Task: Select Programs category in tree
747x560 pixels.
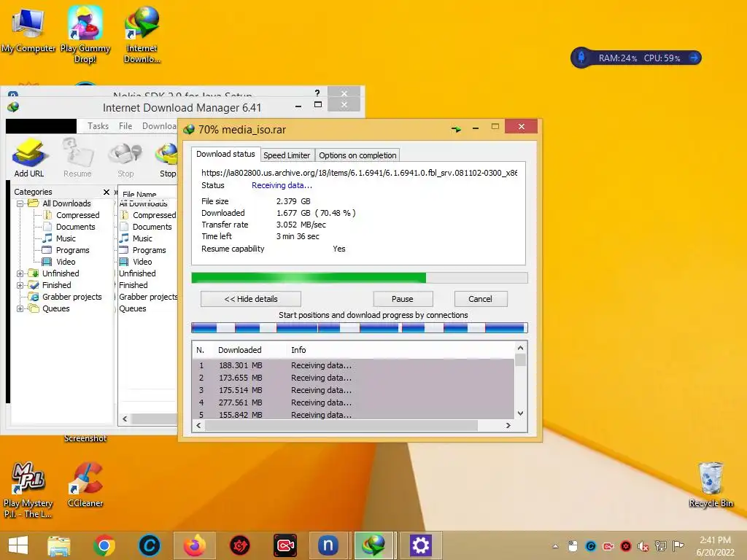Action: 72,250
